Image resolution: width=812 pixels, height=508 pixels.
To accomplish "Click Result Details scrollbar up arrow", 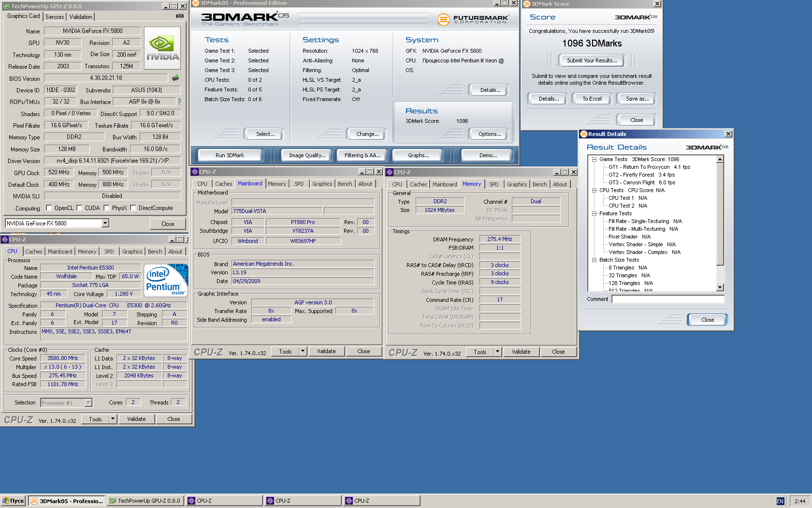I will coord(720,159).
